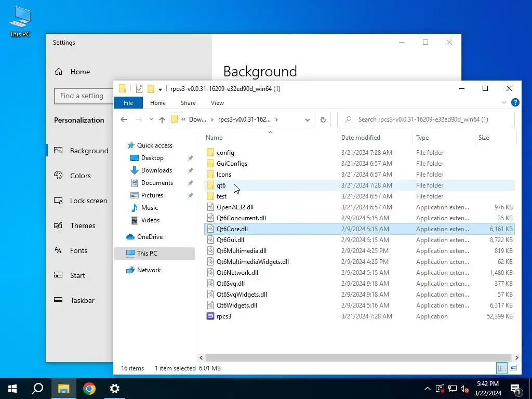Refresh the current folder view
The width and height of the screenshot is (532, 399).
(323, 119)
